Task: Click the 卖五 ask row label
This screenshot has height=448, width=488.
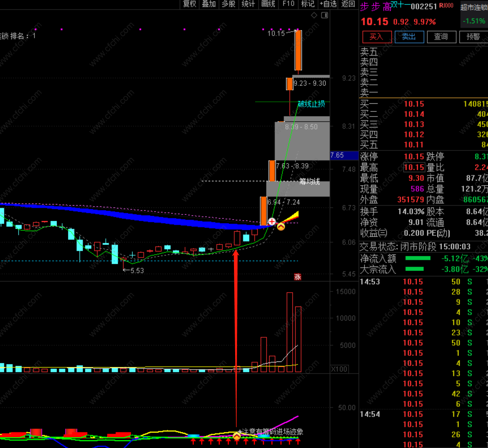Action: (x=369, y=52)
